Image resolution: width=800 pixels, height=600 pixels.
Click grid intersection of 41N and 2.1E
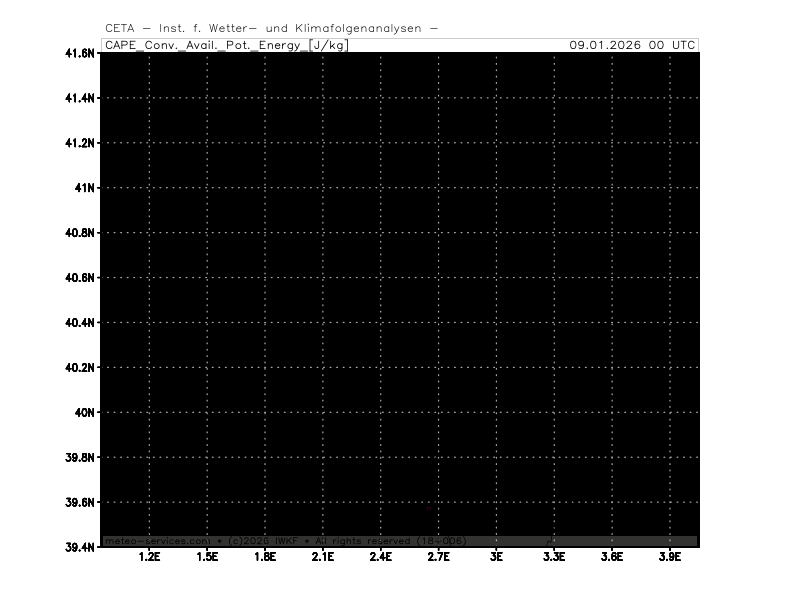pyautogui.click(x=323, y=188)
